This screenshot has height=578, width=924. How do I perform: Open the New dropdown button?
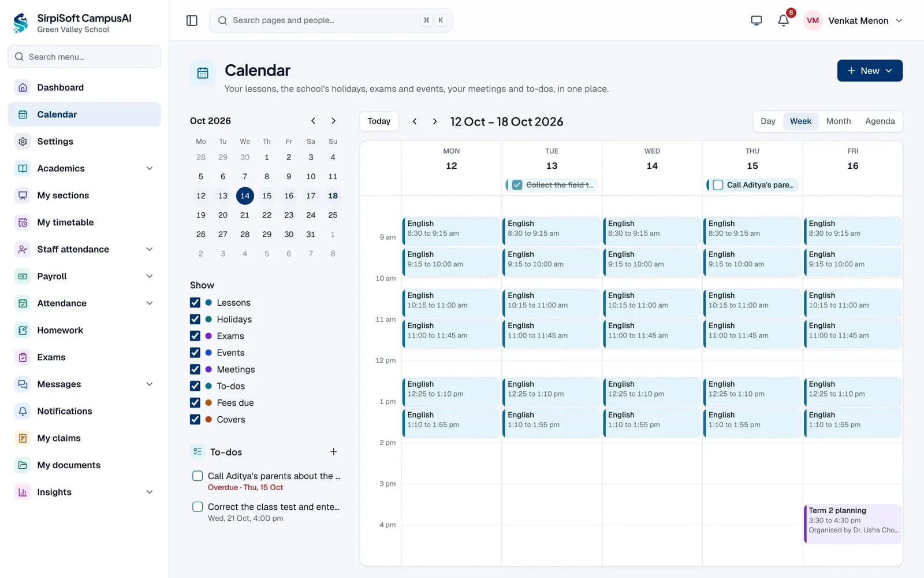[870, 71]
